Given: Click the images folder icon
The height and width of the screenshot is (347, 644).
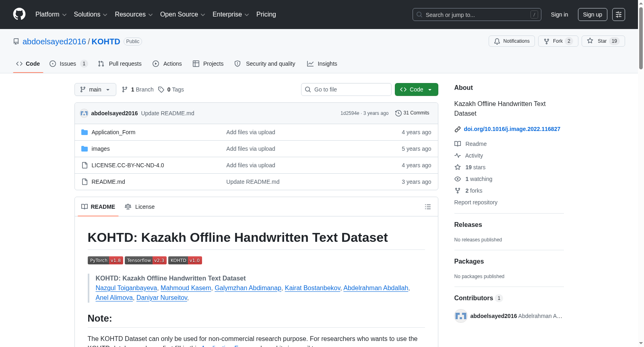Looking at the screenshot, I should (x=85, y=149).
